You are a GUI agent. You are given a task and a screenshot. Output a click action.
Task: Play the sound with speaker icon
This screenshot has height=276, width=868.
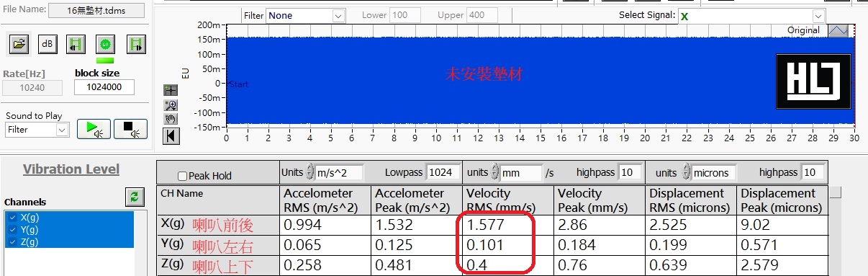(94, 130)
